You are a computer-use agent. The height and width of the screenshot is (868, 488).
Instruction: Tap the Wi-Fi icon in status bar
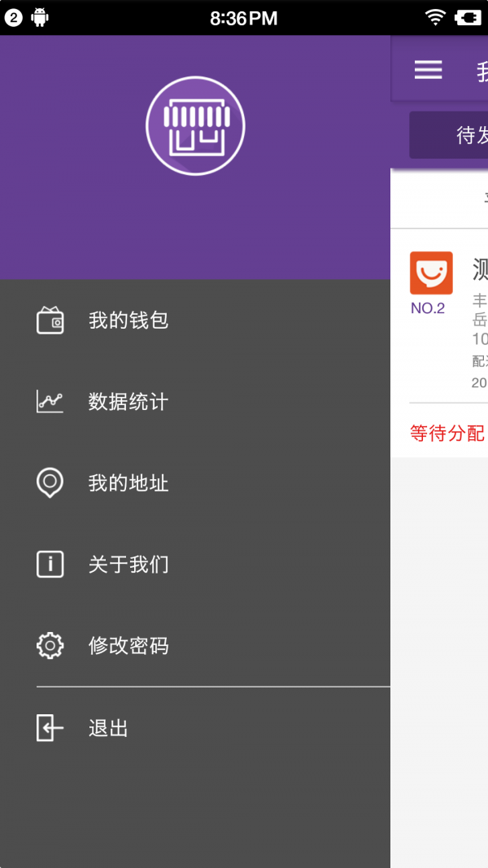[x=436, y=17]
